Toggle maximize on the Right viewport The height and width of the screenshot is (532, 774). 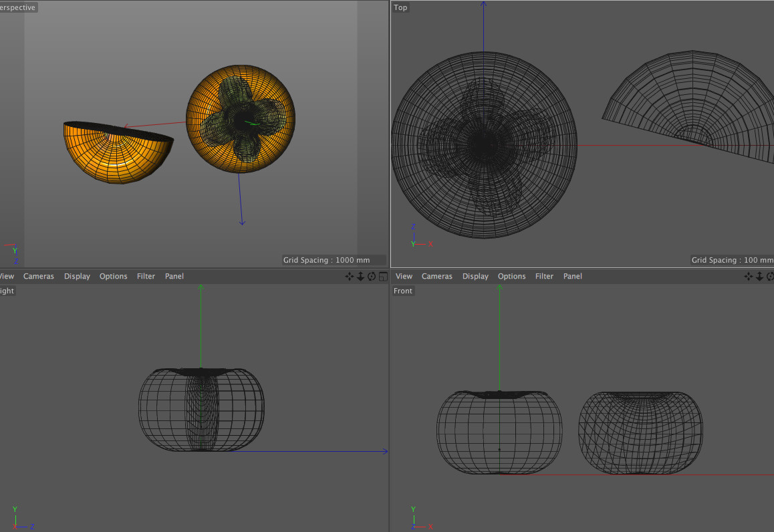pos(383,277)
